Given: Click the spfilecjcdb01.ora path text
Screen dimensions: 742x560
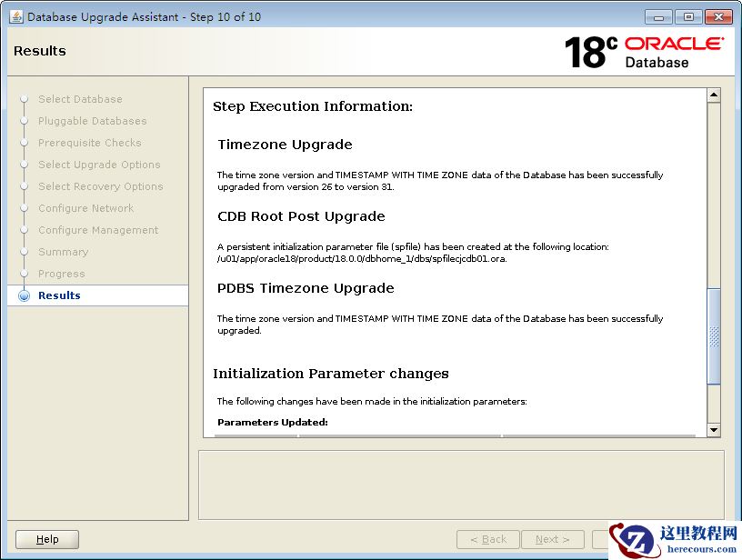Looking at the screenshot, I should [362, 259].
